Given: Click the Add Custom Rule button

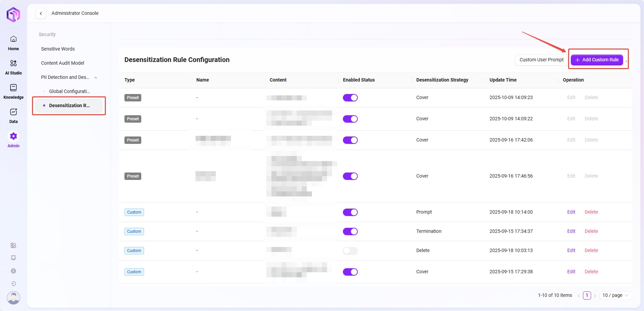Looking at the screenshot, I should pyautogui.click(x=597, y=60).
